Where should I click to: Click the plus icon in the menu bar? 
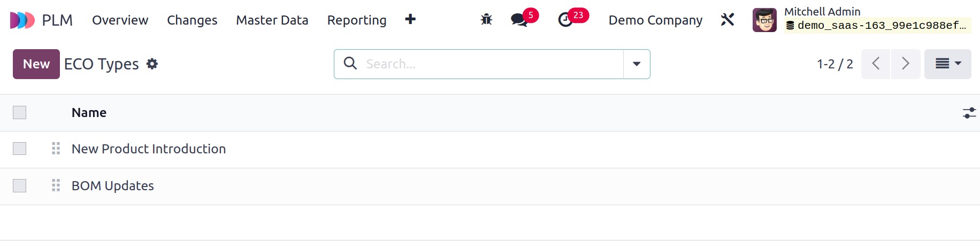pyautogui.click(x=410, y=19)
